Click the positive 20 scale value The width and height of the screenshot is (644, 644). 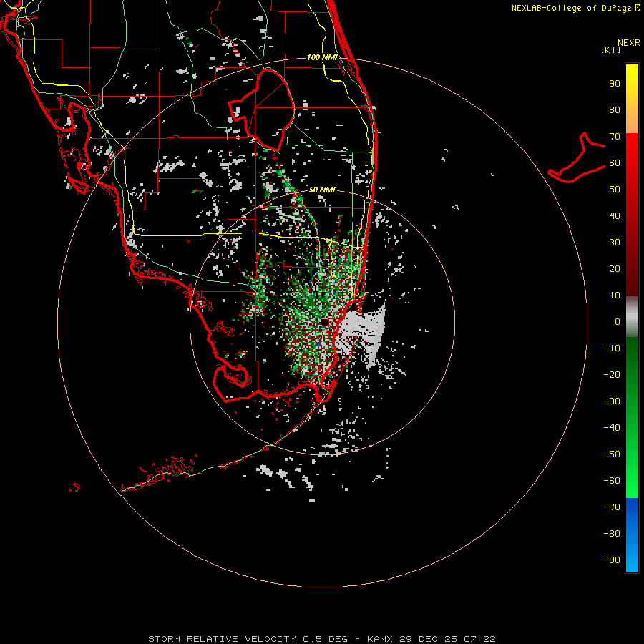[x=615, y=268]
